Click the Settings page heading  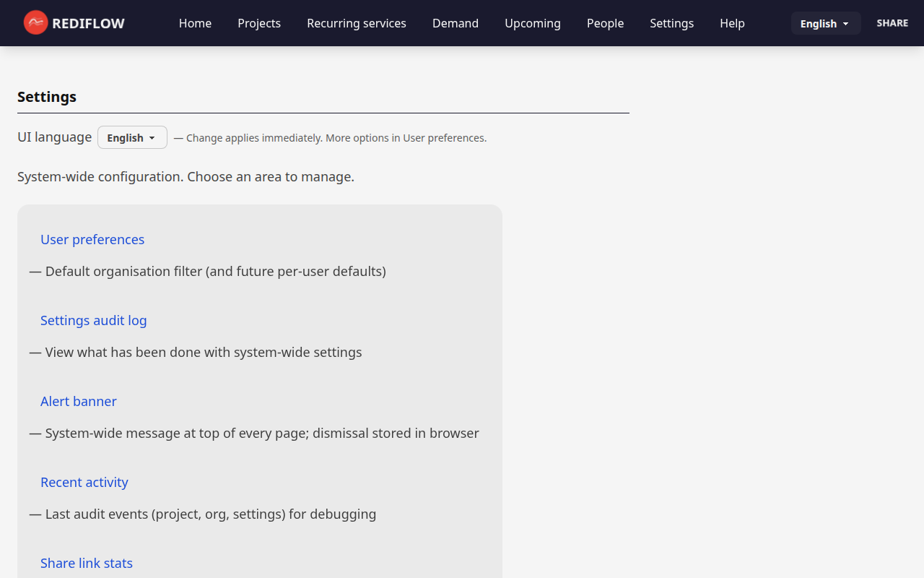click(x=46, y=96)
